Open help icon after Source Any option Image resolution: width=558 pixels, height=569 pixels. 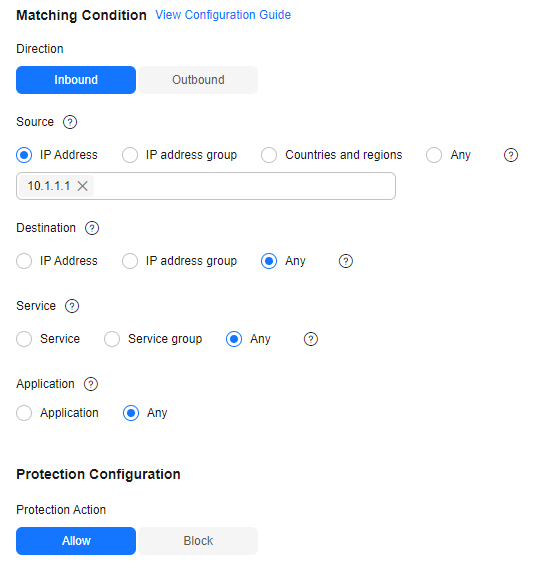point(511,155)
